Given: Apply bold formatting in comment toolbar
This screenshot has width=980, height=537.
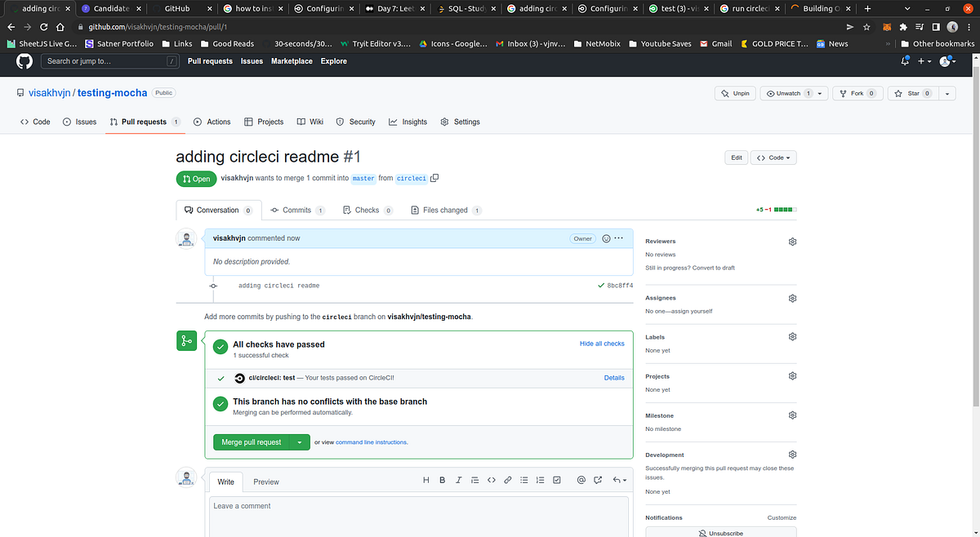Looking at the screenshot, I should [x=443, y=480].
